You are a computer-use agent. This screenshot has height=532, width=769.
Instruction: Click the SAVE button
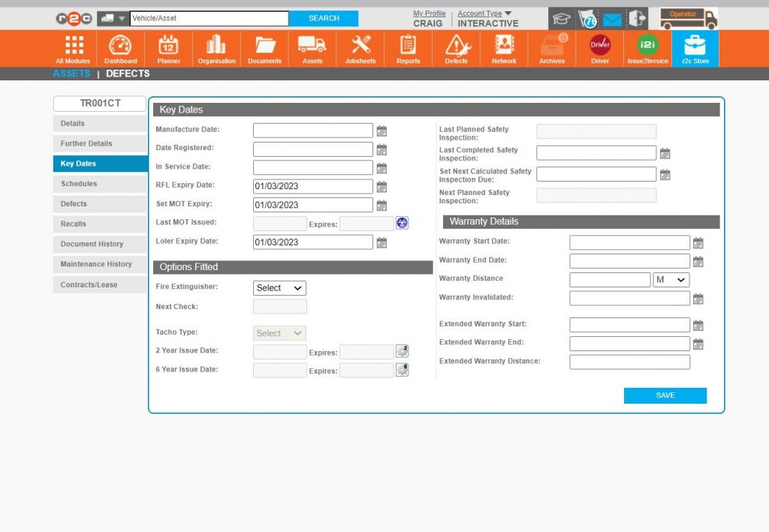point(665,395)
